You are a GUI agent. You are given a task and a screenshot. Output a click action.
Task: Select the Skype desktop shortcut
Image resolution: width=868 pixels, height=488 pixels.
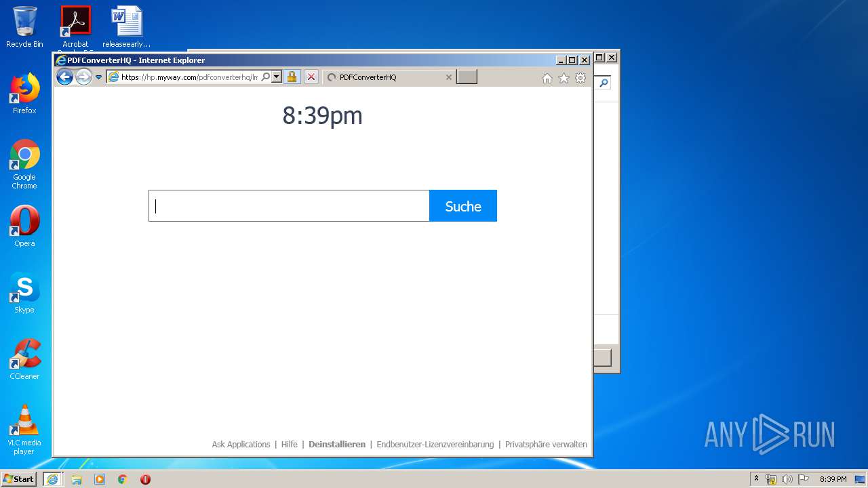(x=24, y=293)
